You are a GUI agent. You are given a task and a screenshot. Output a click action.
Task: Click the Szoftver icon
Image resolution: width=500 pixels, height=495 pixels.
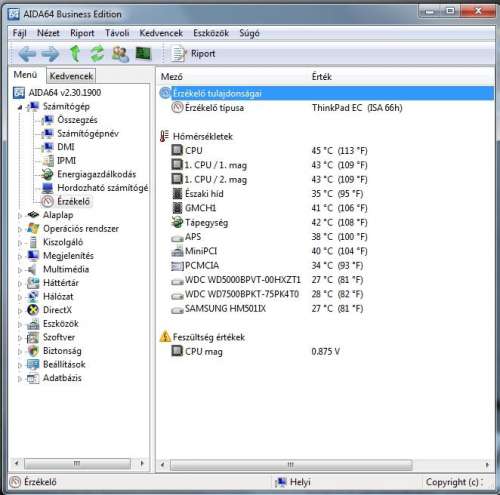[x=33, y=337]
